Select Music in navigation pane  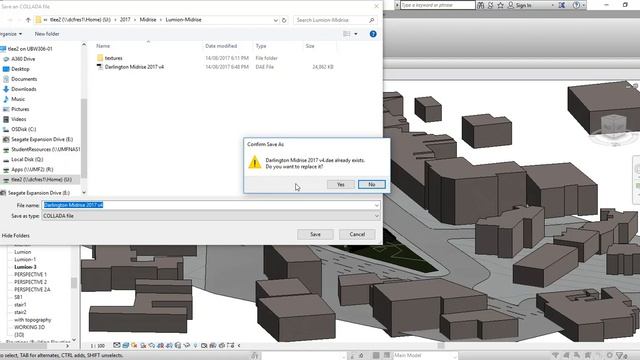click(x=18, y=99)
